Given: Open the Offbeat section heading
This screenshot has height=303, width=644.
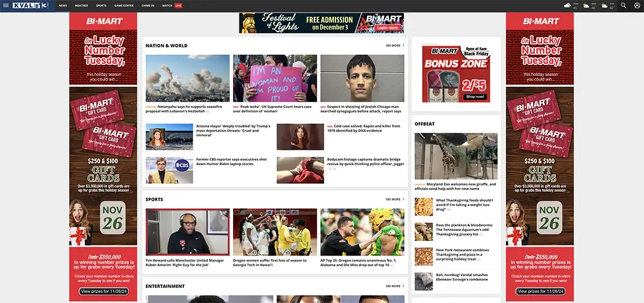Looking at the screenshot, I should tap(424, 123).
